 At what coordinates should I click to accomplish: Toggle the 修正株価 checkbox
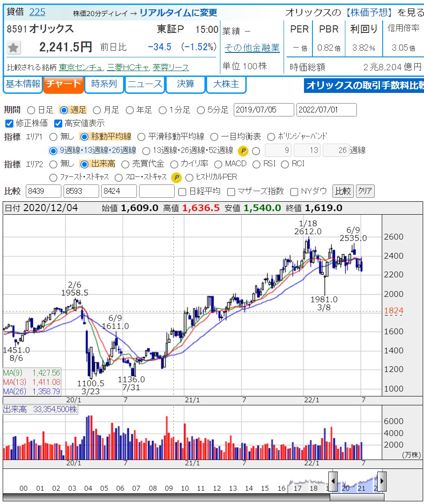coord(9,123)
